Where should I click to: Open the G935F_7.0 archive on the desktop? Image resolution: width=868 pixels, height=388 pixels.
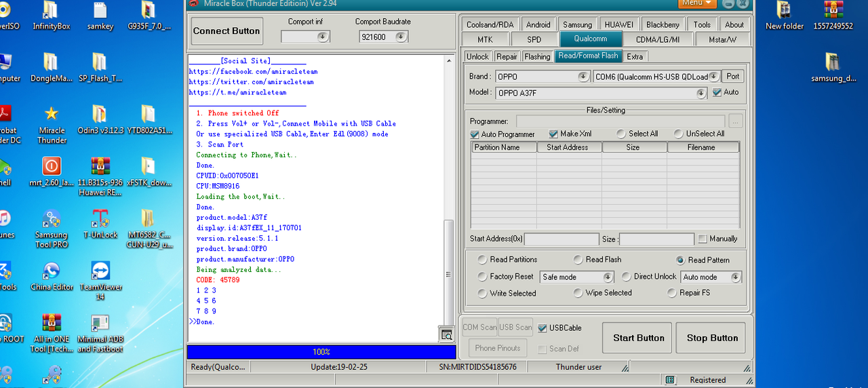pyautogui.click(x=149, y=16)
